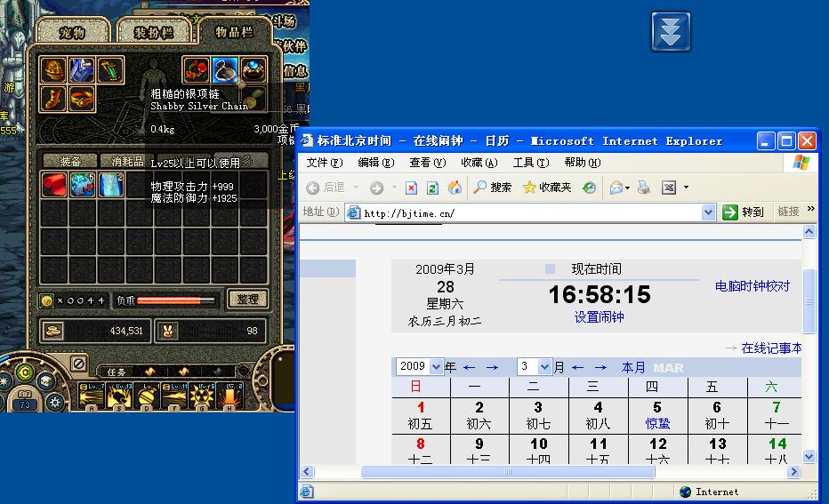
Task: Click the 搜索 search toolbar button
Action: coord(493,188)
